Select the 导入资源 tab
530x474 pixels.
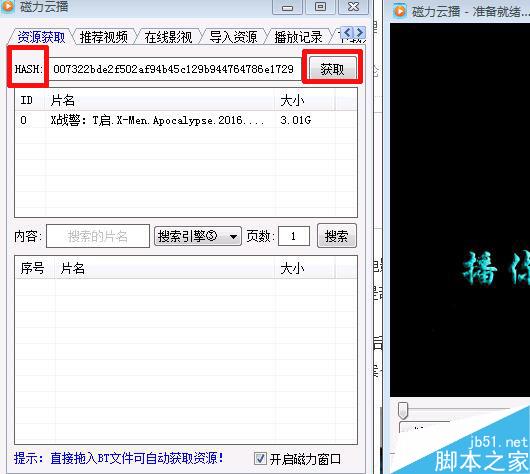233,37
